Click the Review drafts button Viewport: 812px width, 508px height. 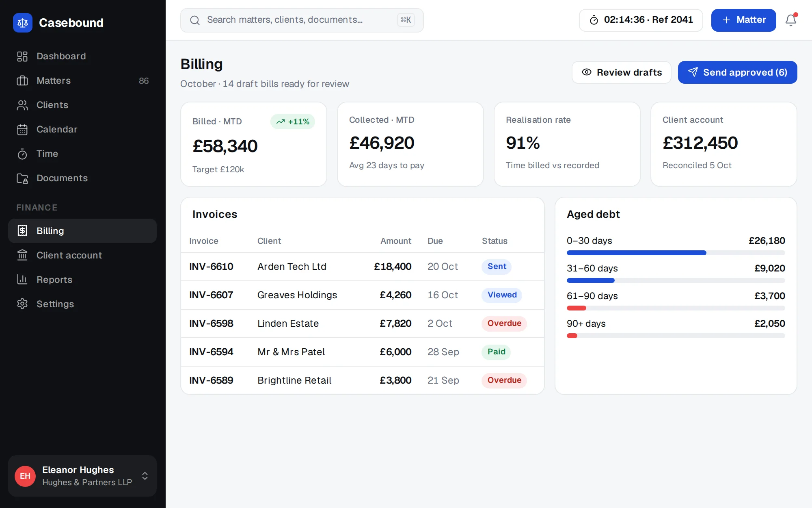point(622,72)
